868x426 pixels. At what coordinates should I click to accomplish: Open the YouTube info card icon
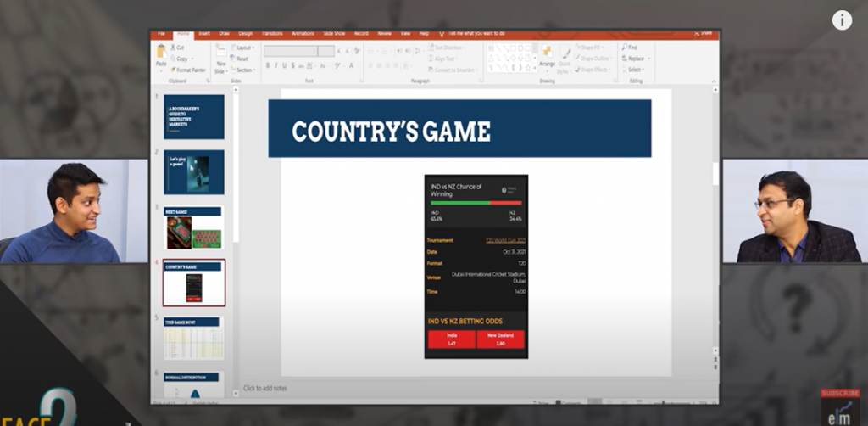click(842, 20)
